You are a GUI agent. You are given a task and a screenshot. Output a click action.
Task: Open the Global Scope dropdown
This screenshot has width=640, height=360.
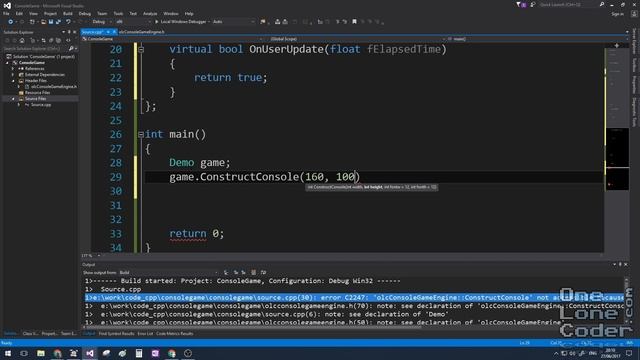[x=355, y=39]
